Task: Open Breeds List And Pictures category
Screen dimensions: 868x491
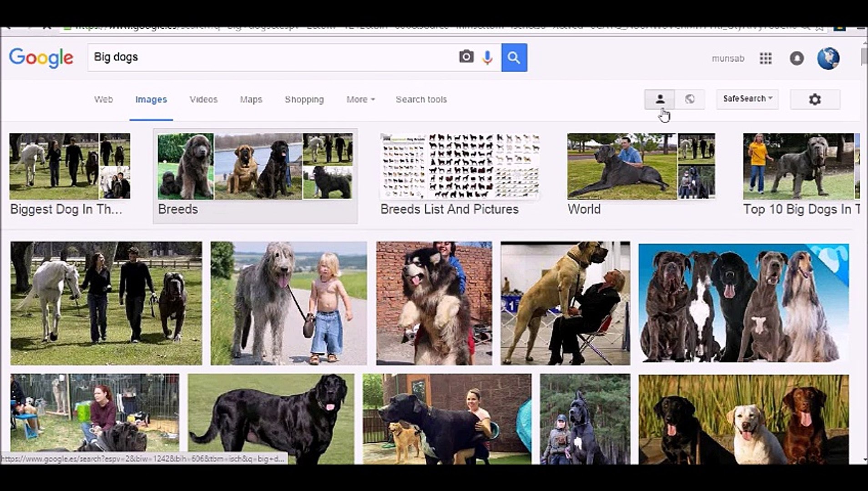Action: click(460, 175)
